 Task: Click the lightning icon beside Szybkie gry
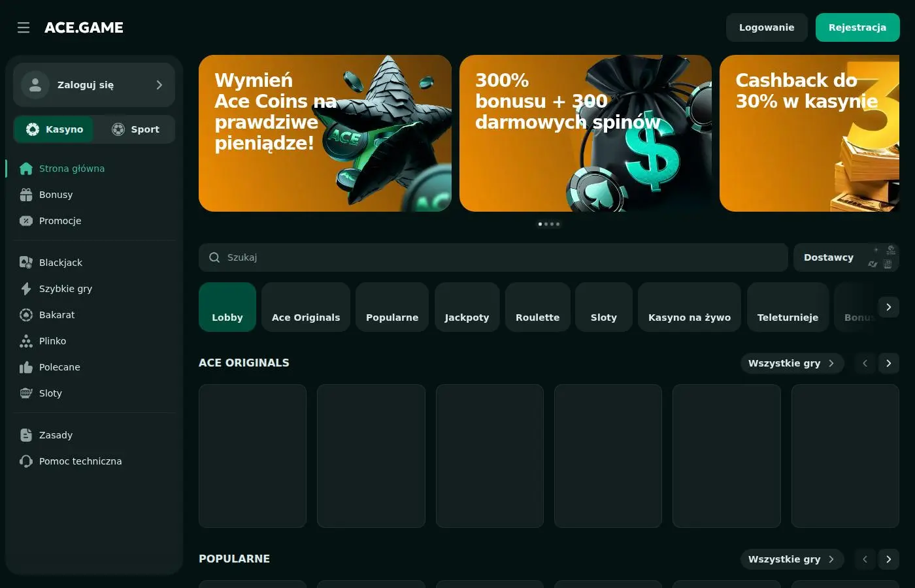point(26,289)
